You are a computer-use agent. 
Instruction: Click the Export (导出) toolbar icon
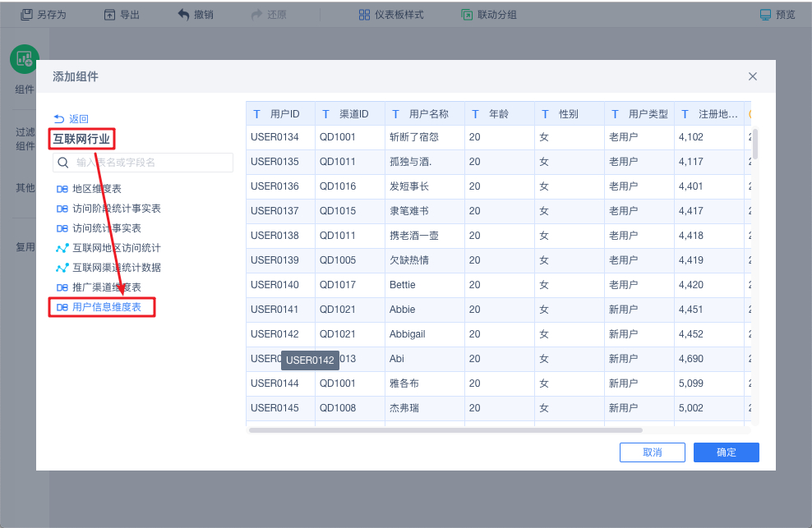(109, 15)
